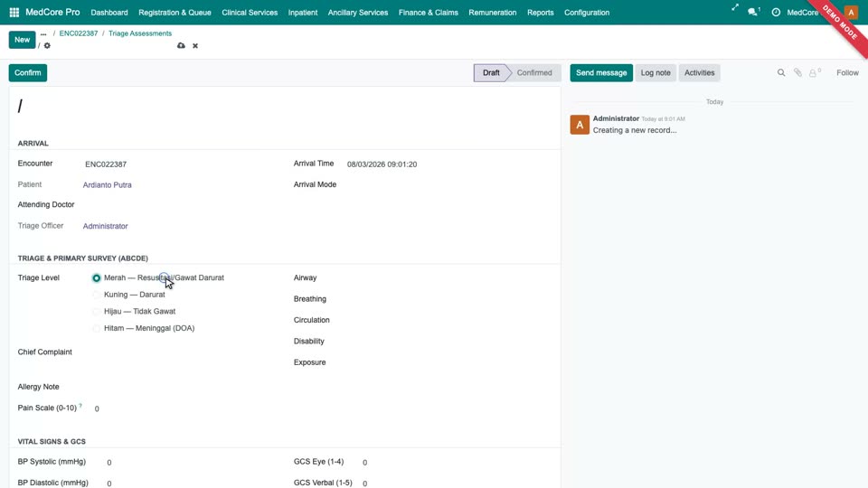868x488 pixels.
Task: Open the Finance & Claims menu
Action: point(429,12)
